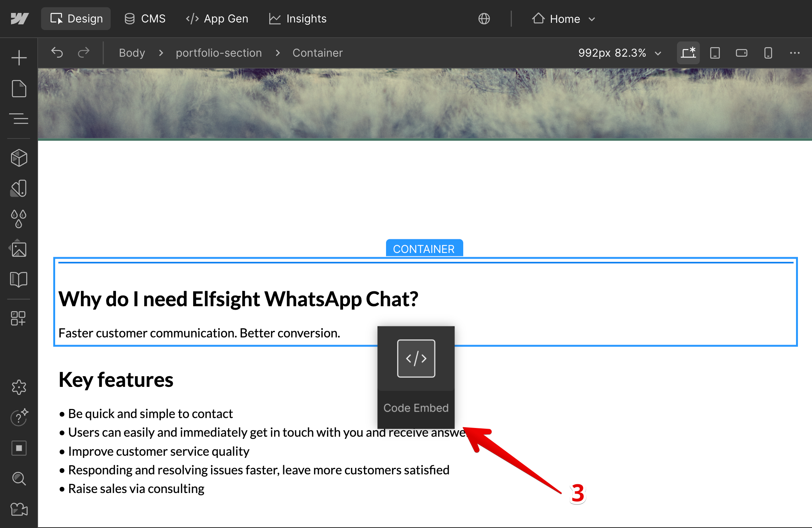Click the search magnifier icon

point(19,479)
